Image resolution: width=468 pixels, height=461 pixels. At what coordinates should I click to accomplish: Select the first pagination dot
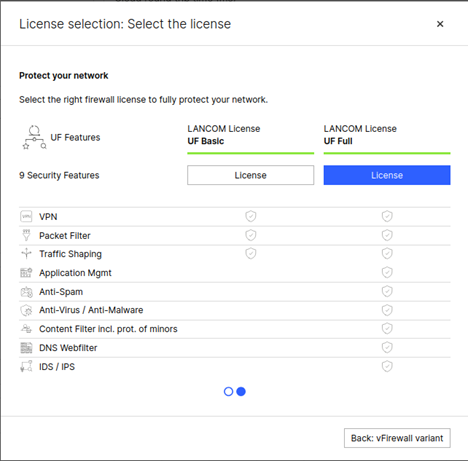[x=228, y=391]
